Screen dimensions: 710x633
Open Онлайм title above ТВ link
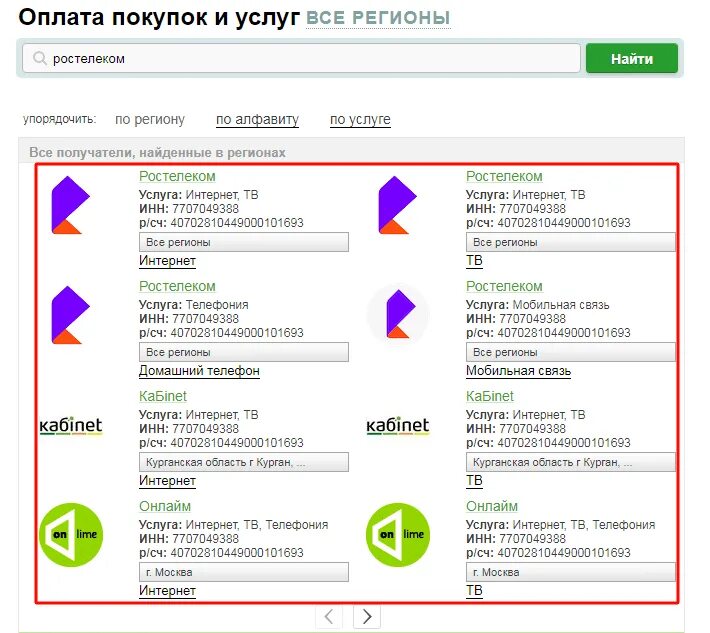tap(492, 506)
